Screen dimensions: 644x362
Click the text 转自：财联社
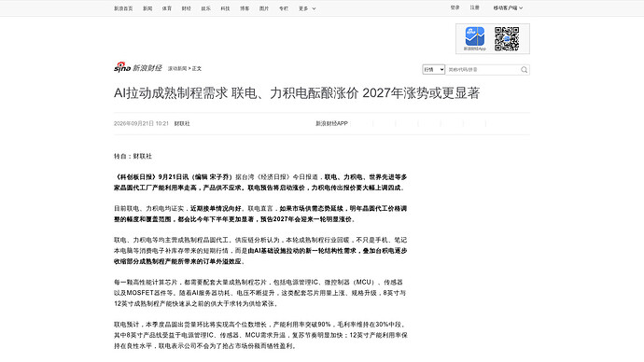(x=133, y=156)
